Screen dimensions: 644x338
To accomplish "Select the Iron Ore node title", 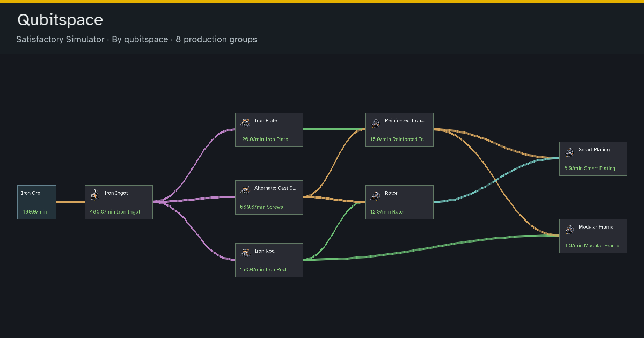I will [x=31, y=193].
